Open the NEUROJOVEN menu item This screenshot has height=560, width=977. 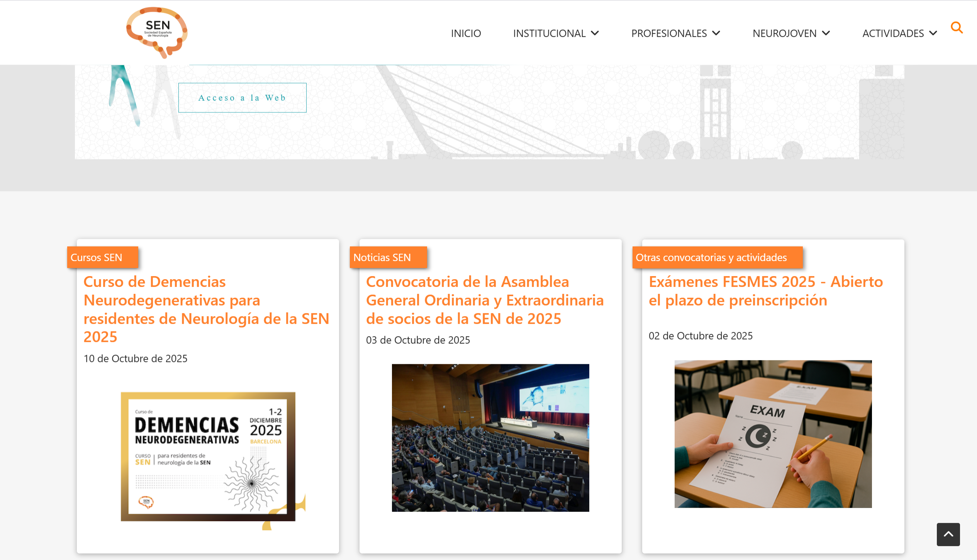point(784,33)
